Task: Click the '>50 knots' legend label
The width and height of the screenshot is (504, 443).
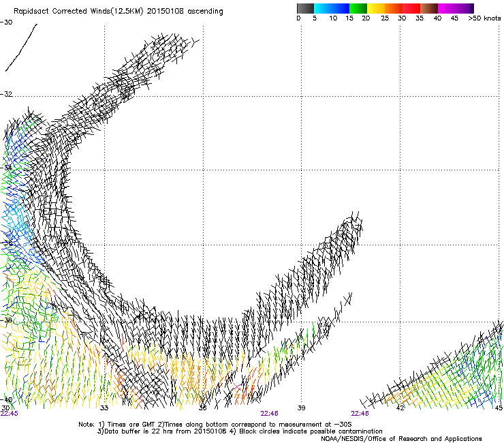Action: point(484,18)
